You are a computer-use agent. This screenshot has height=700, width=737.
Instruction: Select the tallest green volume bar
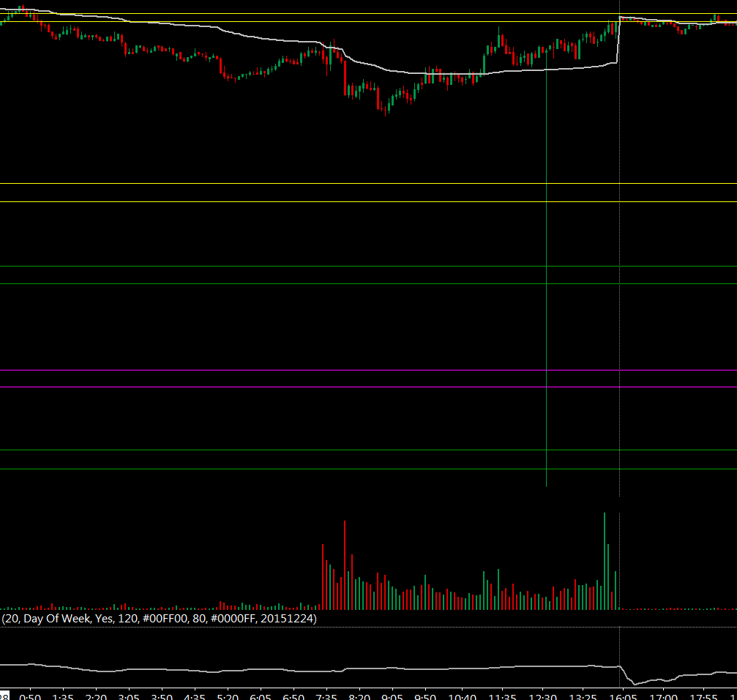[x=605, y=562]
